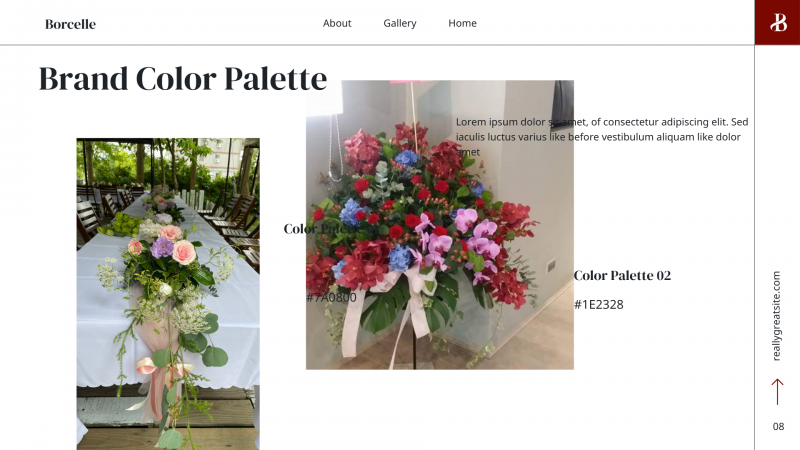800x450 pixels.
Task: Click the partially hidden Color Palette 01 heading
Action: [x=331, y=229]
